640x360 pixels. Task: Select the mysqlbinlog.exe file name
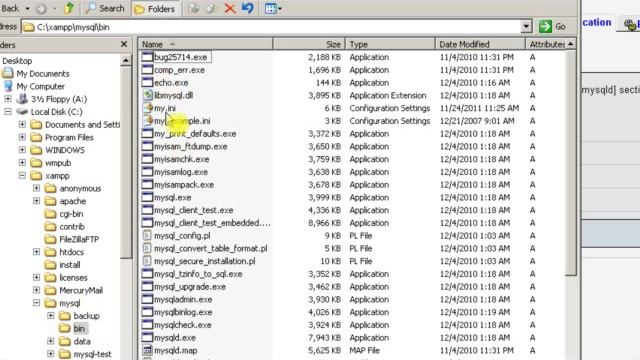183,312
